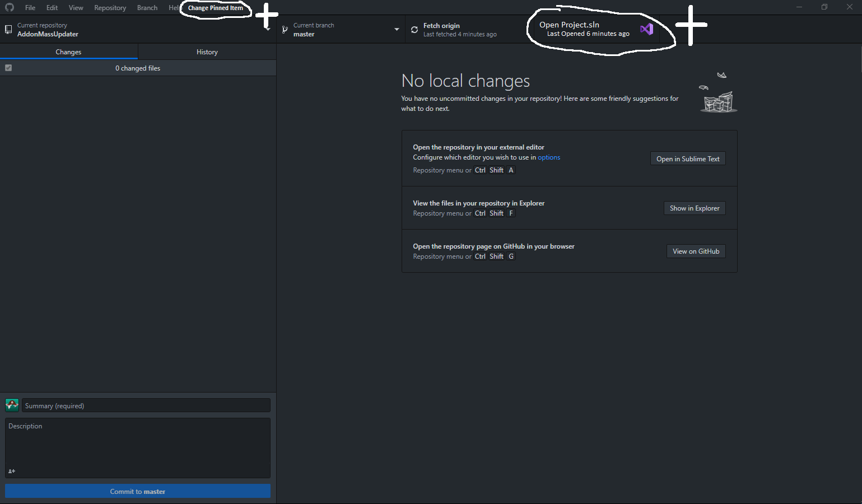Click Open in Sublime Text
Screen dimensions: 862x504
coord(687,158)
